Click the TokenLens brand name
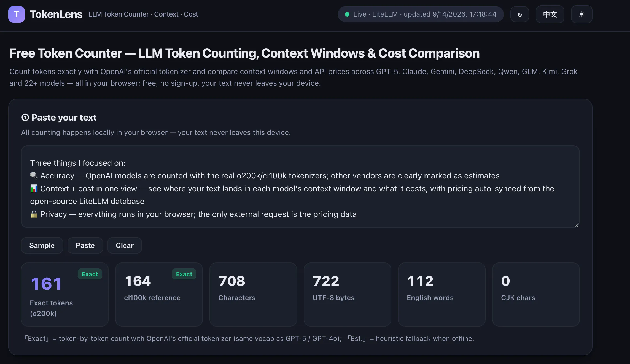Screen dimensions: 630x364 coord(56,14)
